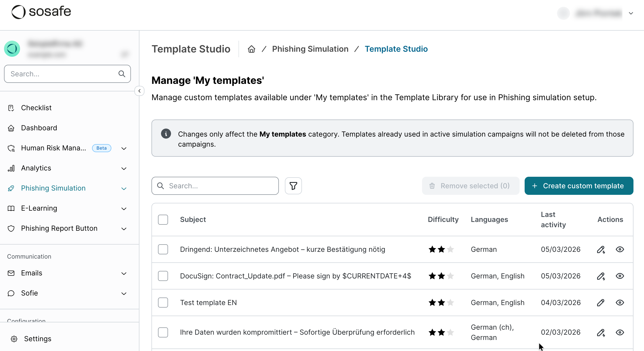
Task: Preview the DocuSign Contract_Update template
Action: [x=620, y=276]
